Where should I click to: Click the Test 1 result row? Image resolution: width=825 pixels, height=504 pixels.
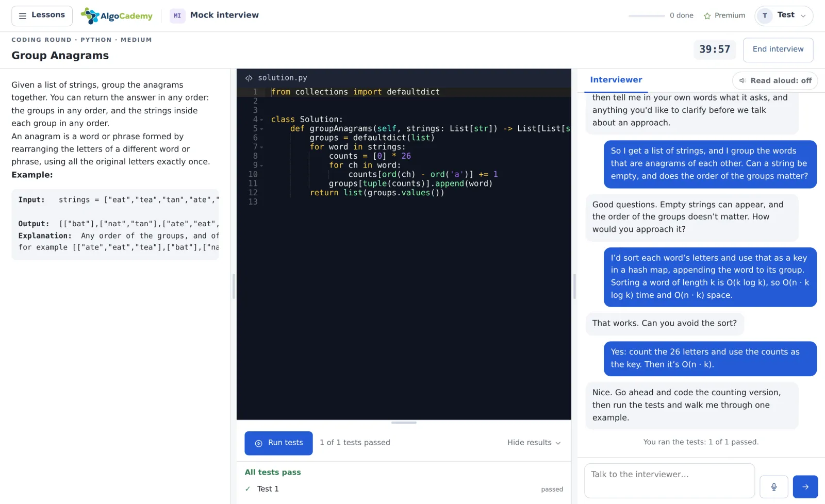(x=404, y=489)
